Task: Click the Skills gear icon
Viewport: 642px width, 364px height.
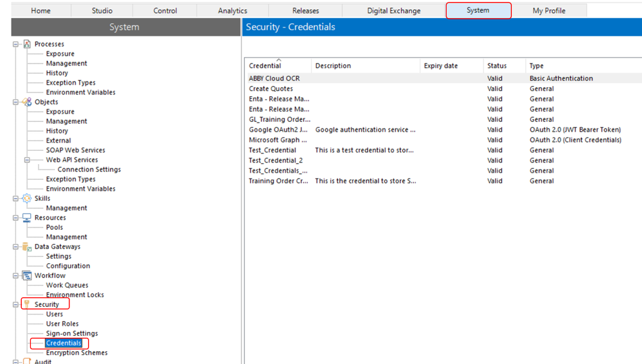Action: 26,198
